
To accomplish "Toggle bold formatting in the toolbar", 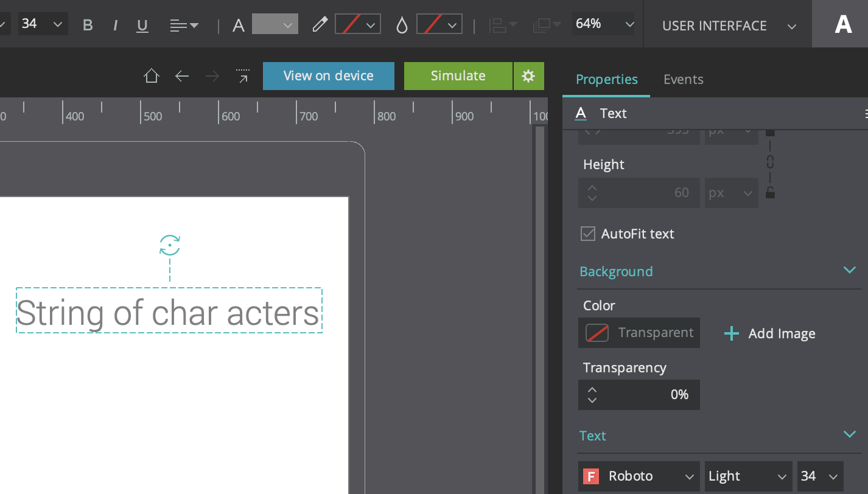I will point(88,25).
